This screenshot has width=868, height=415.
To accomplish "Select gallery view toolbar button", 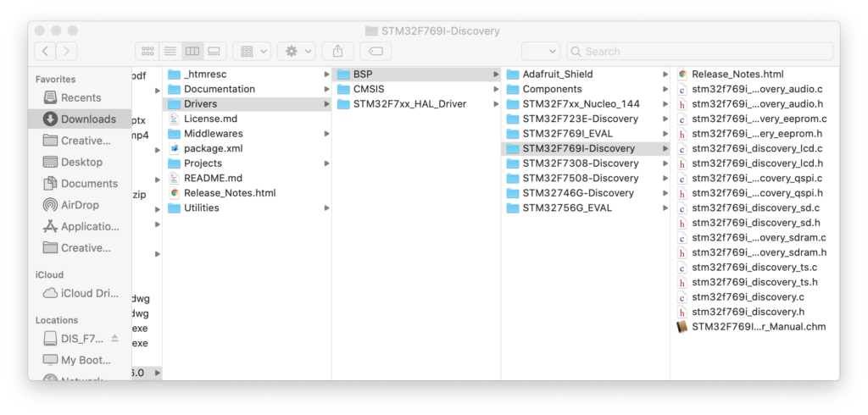I will pyautogui.click(x=214, y=52).
